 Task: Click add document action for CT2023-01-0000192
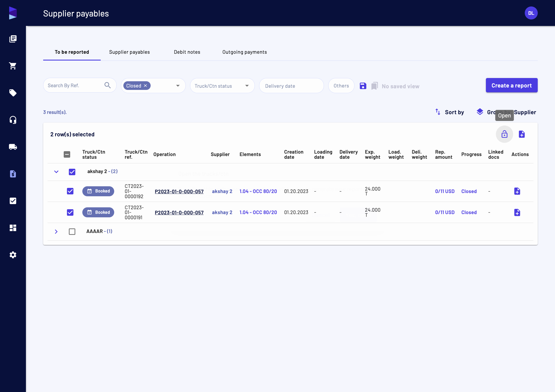pyautogui.click(x=517, y=191)
